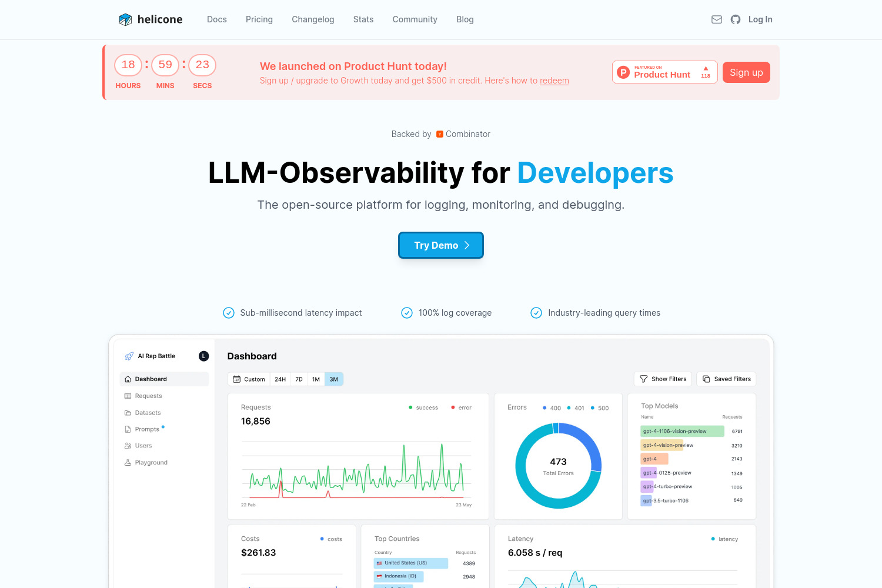882x588 pixels.
Task: Click the Show Filters button
Action: coord(663,379)
